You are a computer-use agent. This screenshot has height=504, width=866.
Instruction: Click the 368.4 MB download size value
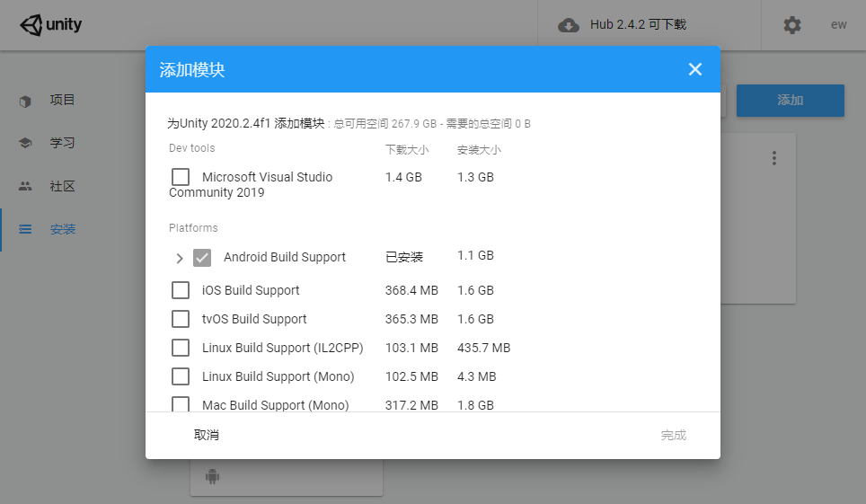[411, 290]
